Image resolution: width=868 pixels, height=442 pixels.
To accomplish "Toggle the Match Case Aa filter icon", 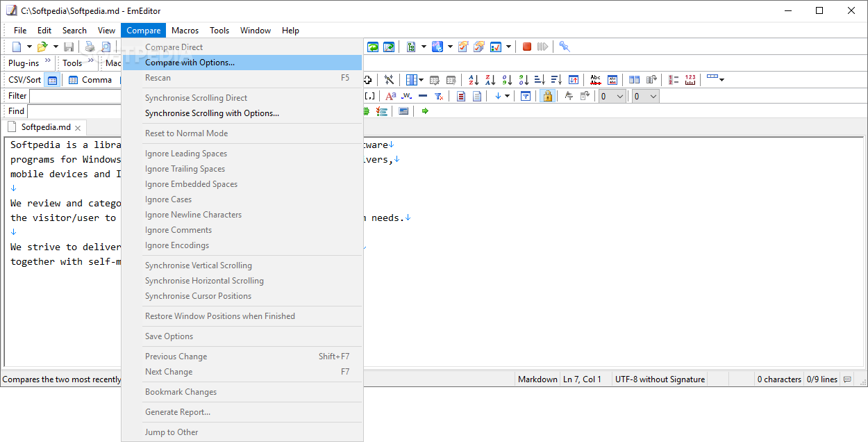I will click(x=390, y=96).
